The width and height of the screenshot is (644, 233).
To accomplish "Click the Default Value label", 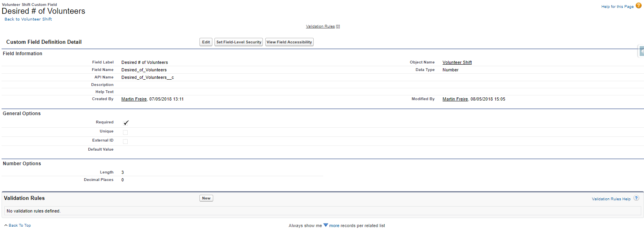I will click(101, 149).
